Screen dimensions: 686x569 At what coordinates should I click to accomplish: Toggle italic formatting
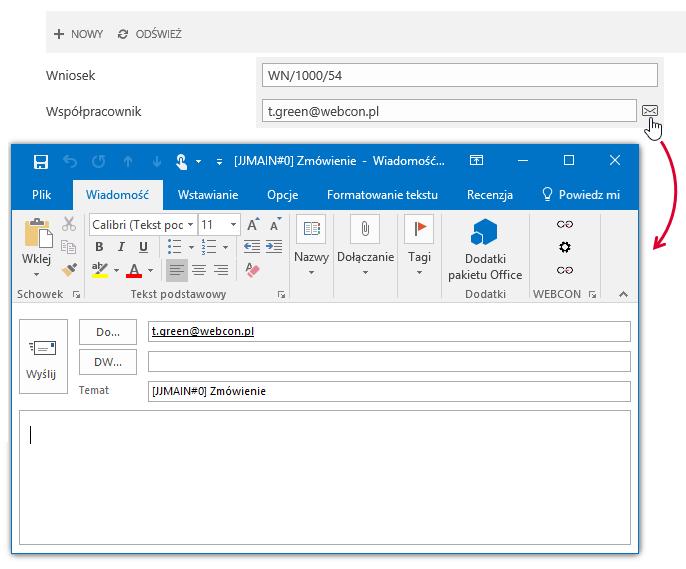coord(121,247)
